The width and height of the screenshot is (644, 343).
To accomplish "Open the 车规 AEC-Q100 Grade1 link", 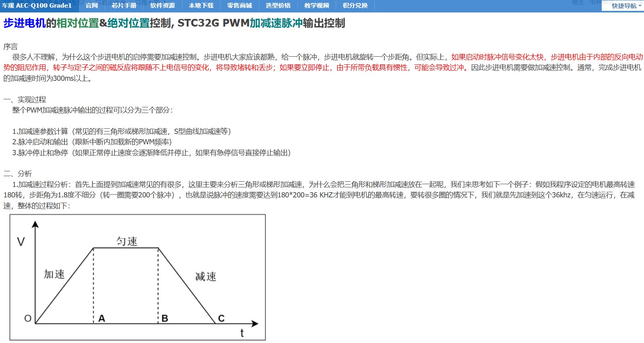I will tap(37, 6).
